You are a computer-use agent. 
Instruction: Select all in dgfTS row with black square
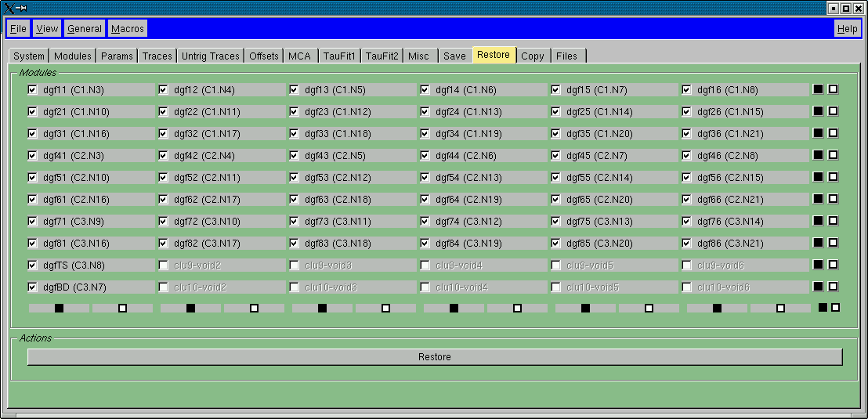click(x=818, y=265)
